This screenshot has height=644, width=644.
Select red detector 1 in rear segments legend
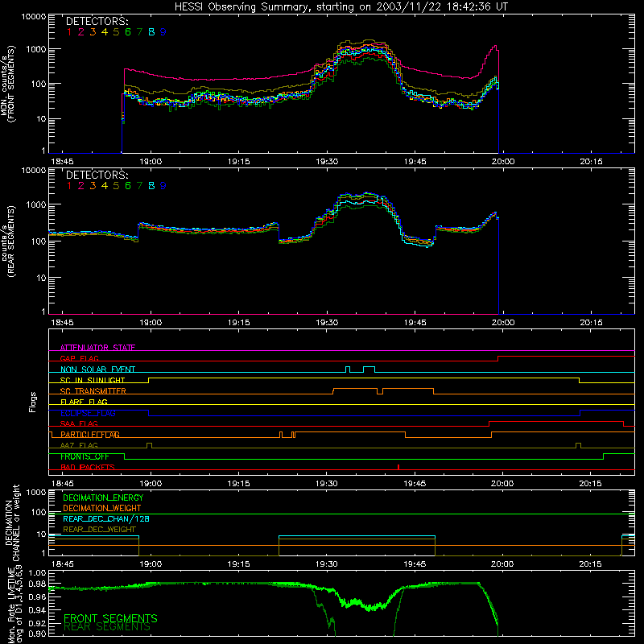[x=69, y=186]
